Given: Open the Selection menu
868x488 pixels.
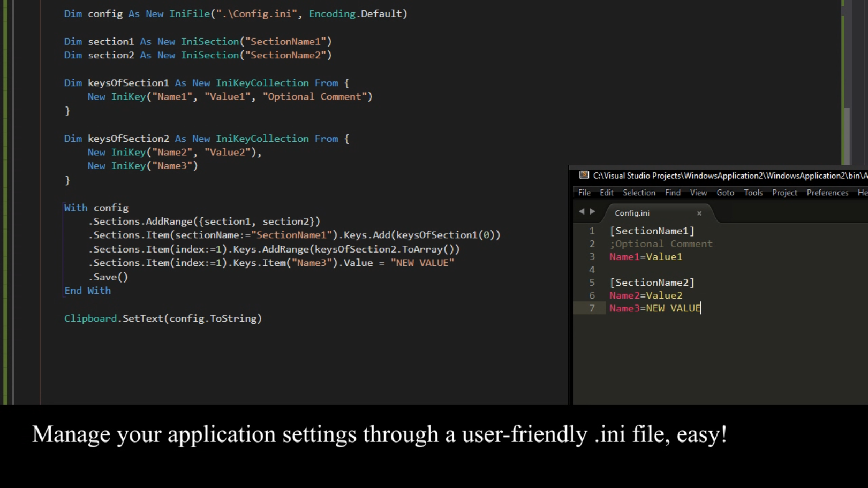Looking at the screenshot, I should (x=639, y=193).
